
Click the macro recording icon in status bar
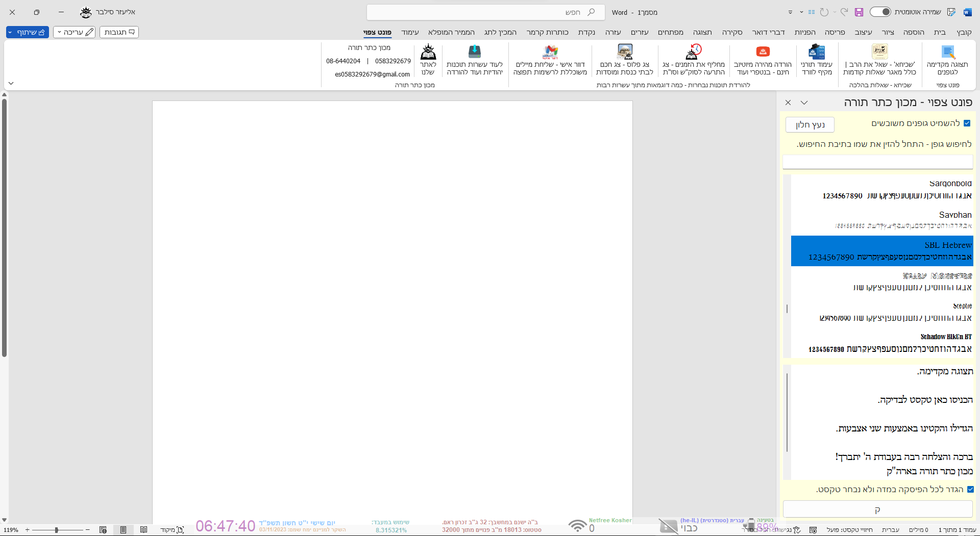coord(813,530)
